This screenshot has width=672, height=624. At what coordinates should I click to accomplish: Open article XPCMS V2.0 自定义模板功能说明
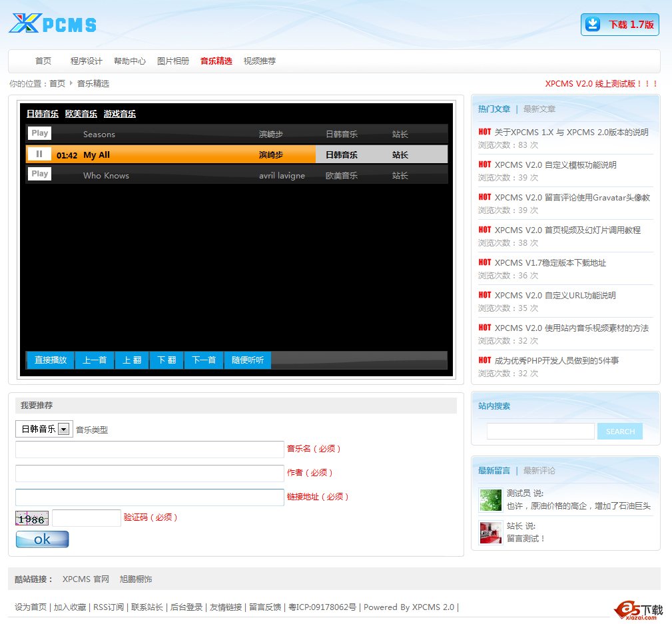[x=555, y=164]
